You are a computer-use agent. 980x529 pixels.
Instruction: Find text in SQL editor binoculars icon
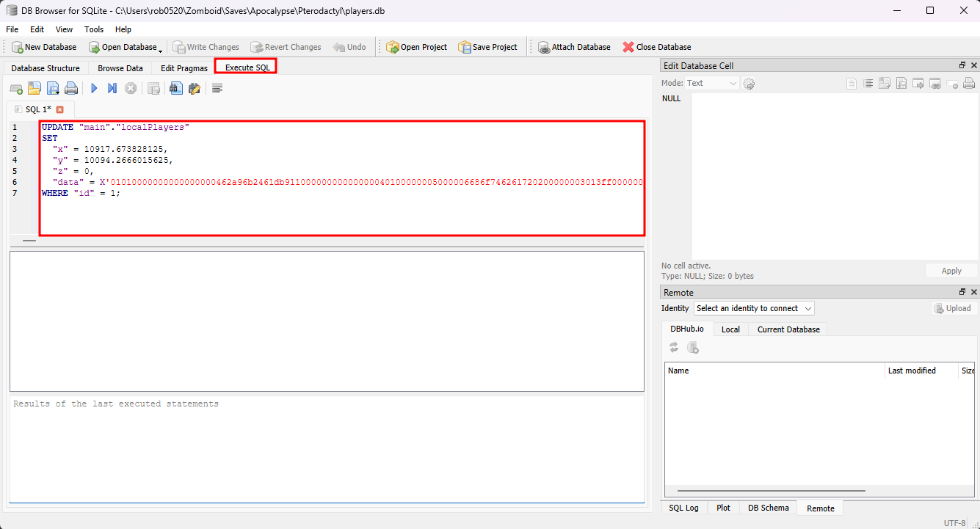(x=175, y=88)
